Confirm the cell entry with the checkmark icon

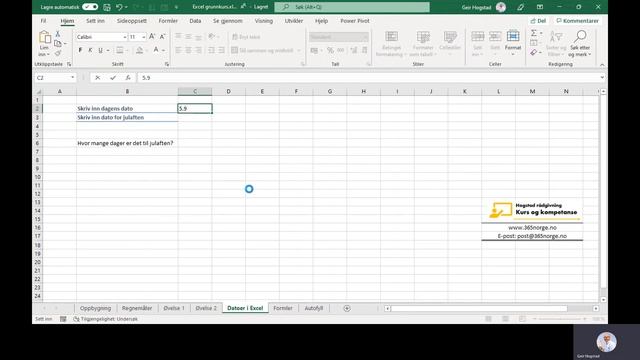pyautogui.click(x=113, y=78)
